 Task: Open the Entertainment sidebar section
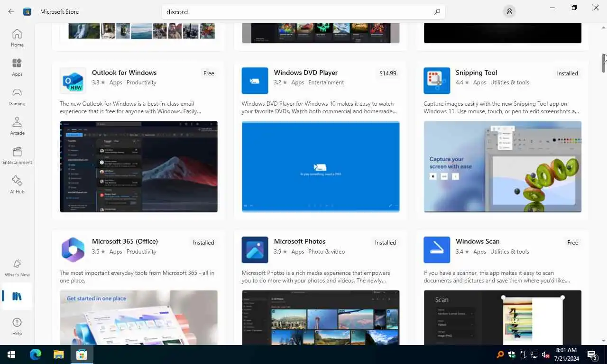[x=17, y=155]
